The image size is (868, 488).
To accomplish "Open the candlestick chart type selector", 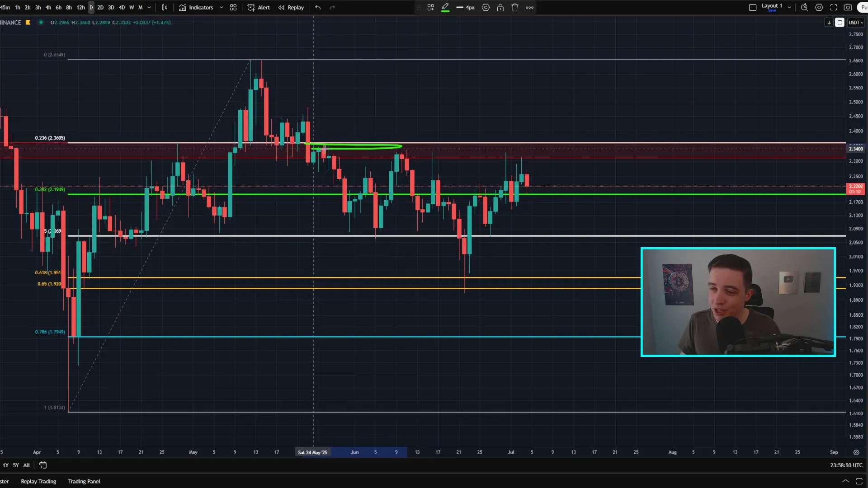I will pos(165,7).
